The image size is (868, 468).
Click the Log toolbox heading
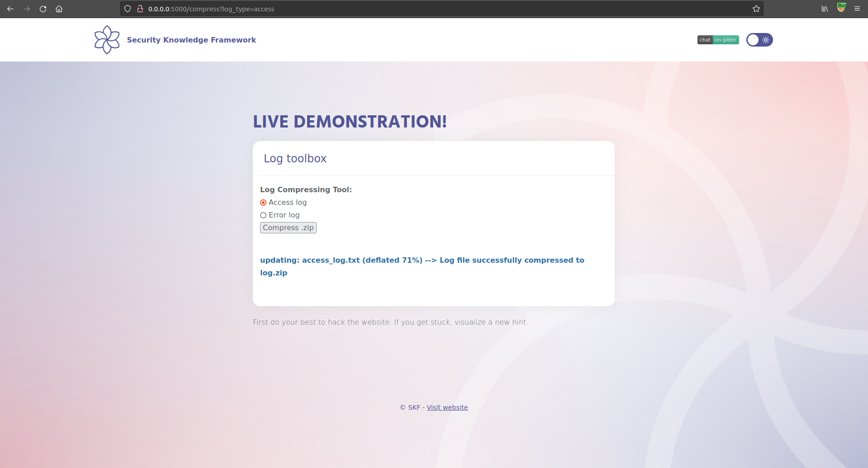[295, 158]
